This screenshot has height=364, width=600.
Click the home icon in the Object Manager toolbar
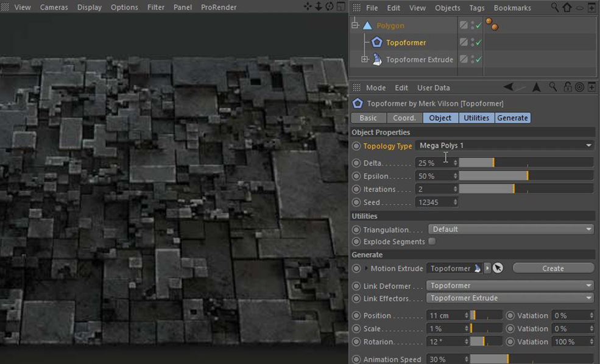click(x=566, y=7)
